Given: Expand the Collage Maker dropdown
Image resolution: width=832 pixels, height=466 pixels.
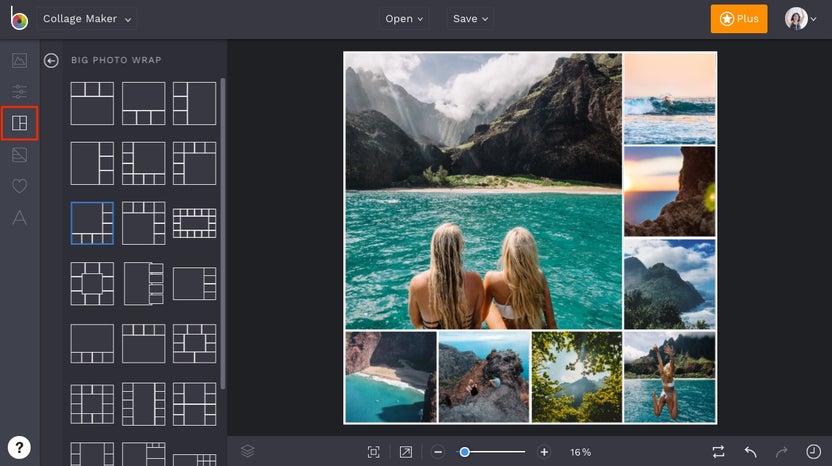Looking at the screenshot, I should click(87, 19).
